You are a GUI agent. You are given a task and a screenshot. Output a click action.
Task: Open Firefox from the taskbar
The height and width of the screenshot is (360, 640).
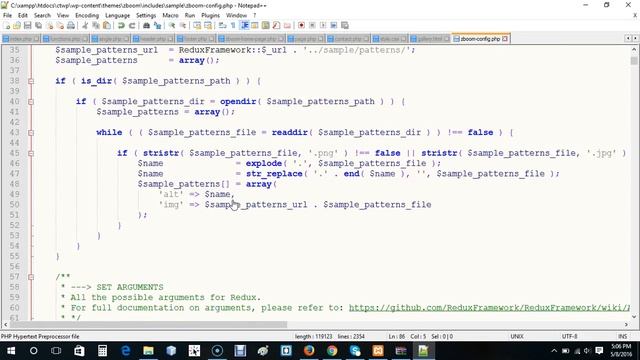tap(309, 351)
